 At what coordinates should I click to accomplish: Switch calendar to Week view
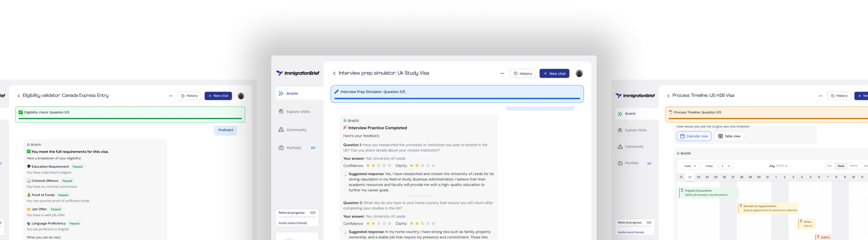pyautogui.click(x=841, y=166)
